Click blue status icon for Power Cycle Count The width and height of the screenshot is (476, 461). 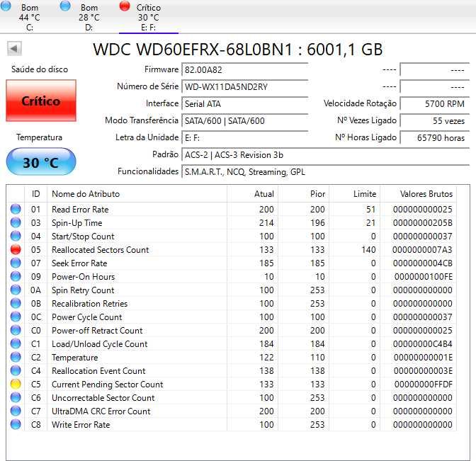16,317
